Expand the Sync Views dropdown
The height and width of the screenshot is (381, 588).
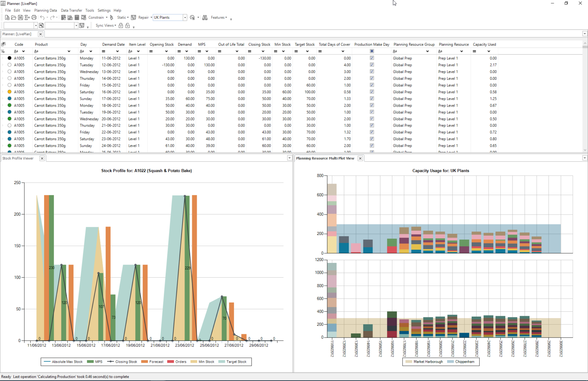(106, 26)
